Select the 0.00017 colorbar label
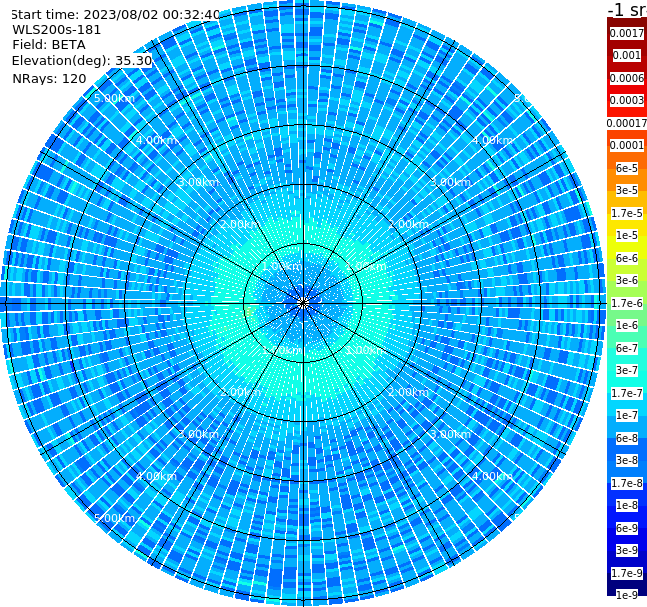The height and width of the screenshot is (607, 647). click(627, 123)
